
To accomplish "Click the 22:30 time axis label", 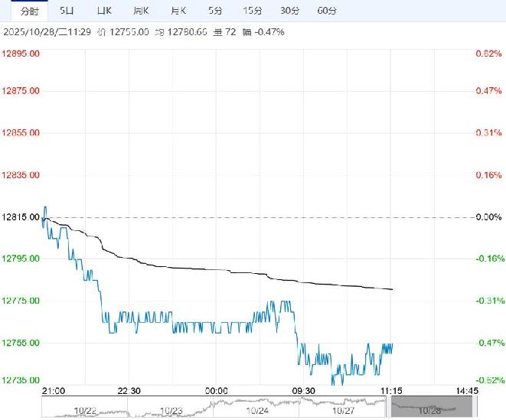I will (130, 390).
